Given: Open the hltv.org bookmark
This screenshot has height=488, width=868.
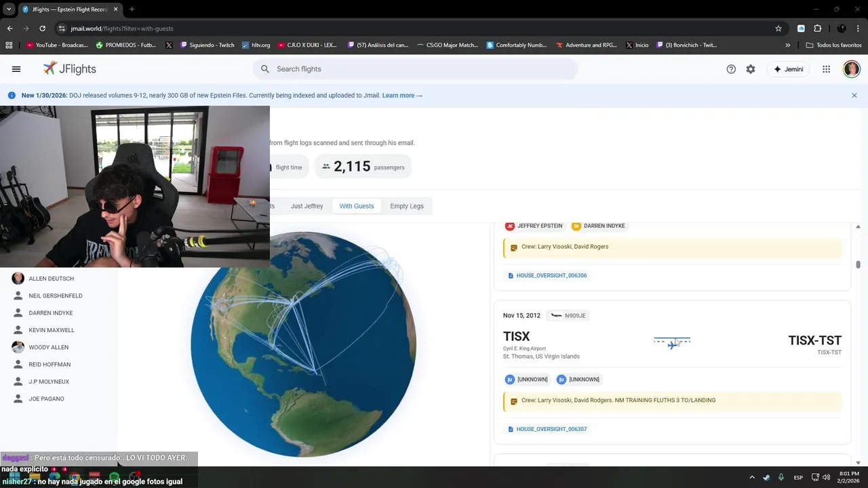Looking at the screenshot, I should [x=255, y=45].
